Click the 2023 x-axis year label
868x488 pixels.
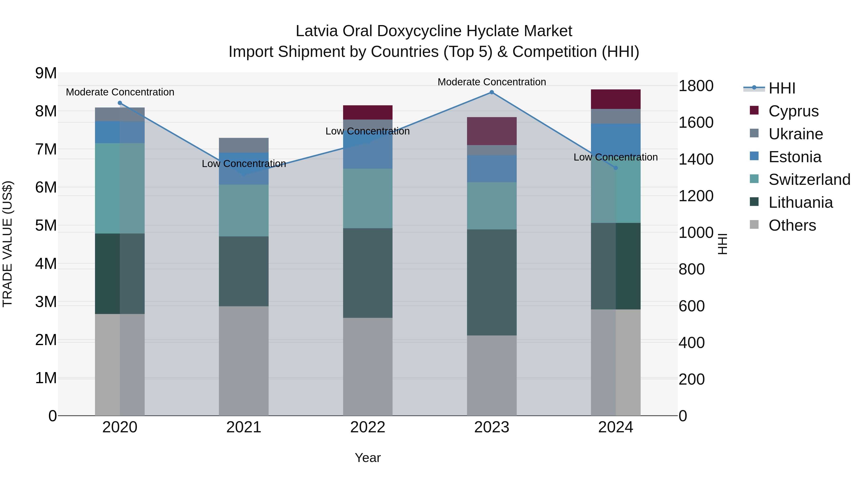492,427
